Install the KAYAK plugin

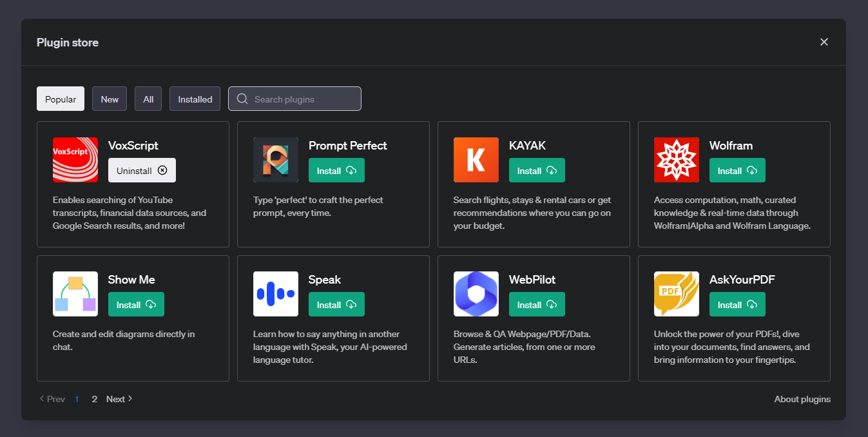pyautogui.click(x=537, y=170)
